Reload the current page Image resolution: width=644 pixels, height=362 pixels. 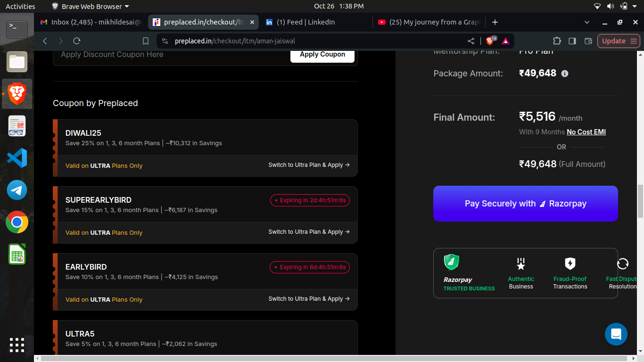77,41
